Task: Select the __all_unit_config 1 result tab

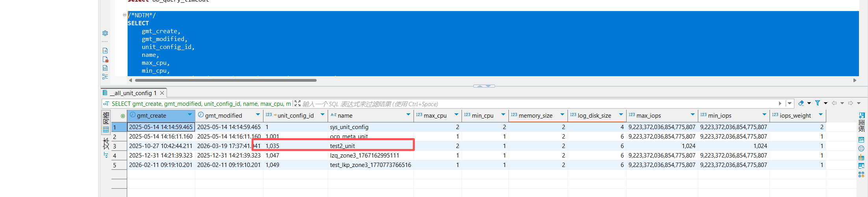Action: click(x=133, y=93)
